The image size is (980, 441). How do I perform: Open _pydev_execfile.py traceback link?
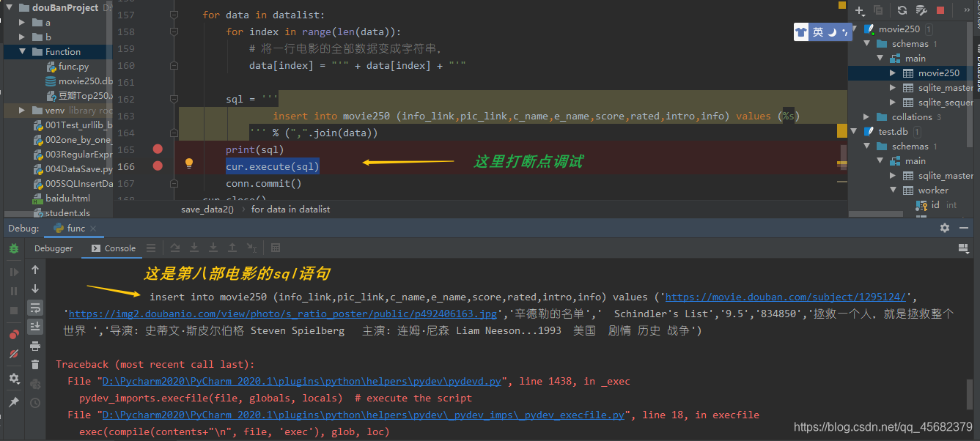coord(364,415)
